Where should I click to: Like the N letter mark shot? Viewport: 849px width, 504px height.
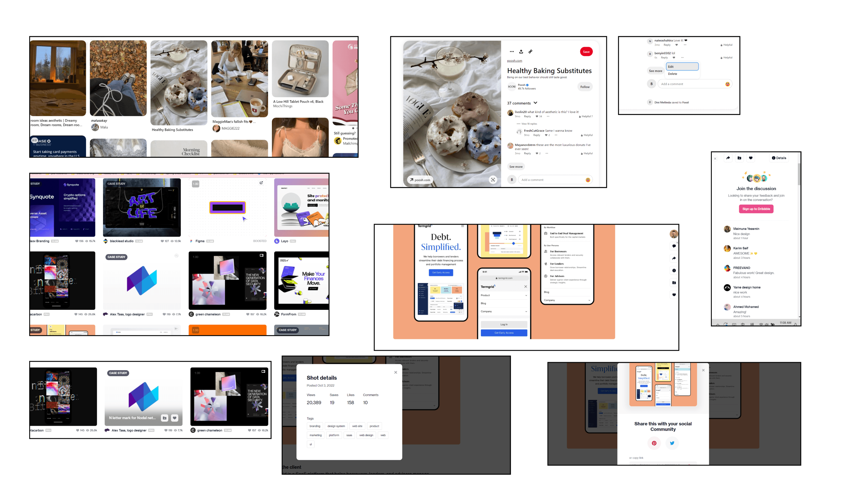click(175, 418)
